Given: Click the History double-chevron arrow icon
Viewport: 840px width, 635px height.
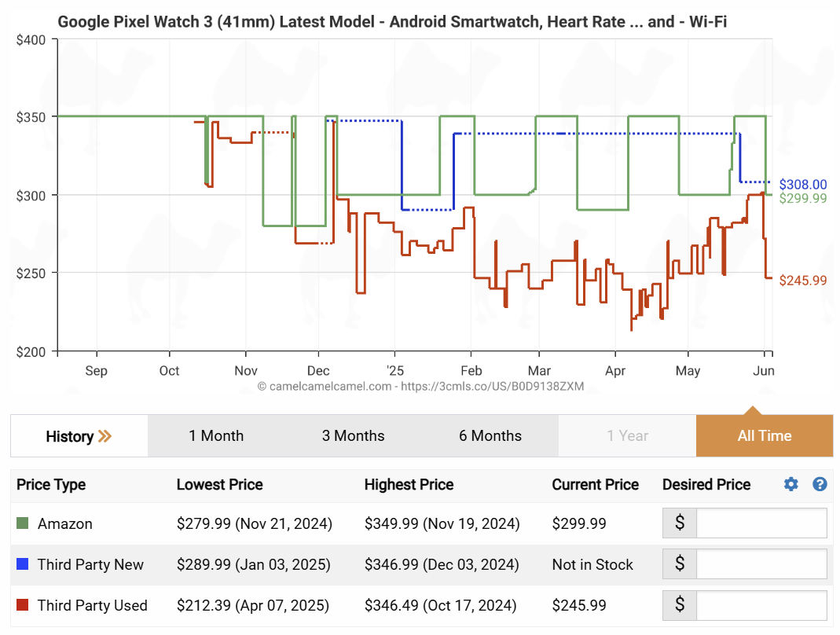Looking at the screenshot, I should [105, 436].
